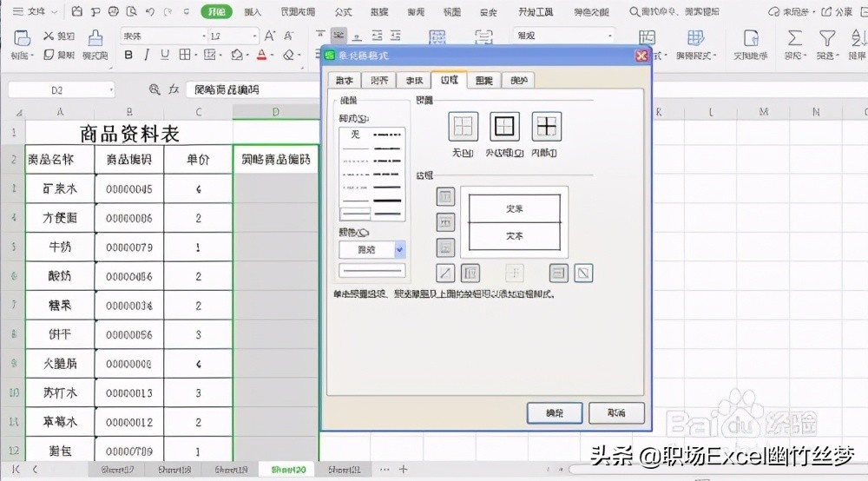This screenshot has width=868, height=481.
Task: Click the Filter funnel icon
Action: 827,37
